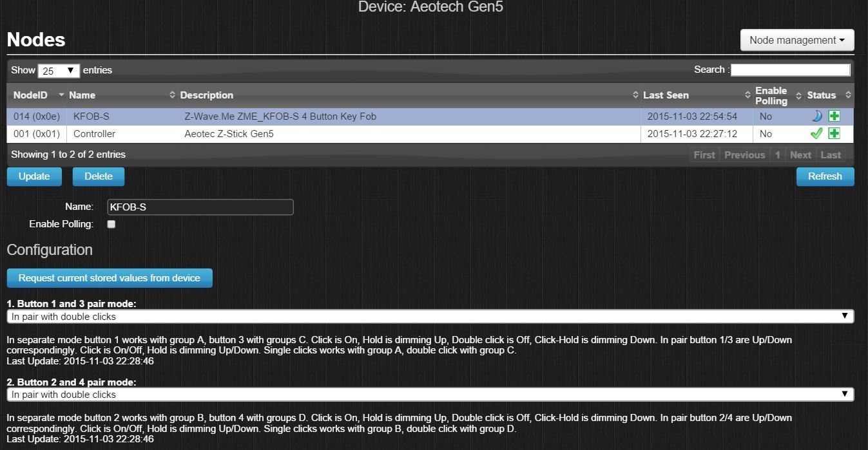
Task: Click the Update button
Action: pyautogui.click(x=34, y=176)
